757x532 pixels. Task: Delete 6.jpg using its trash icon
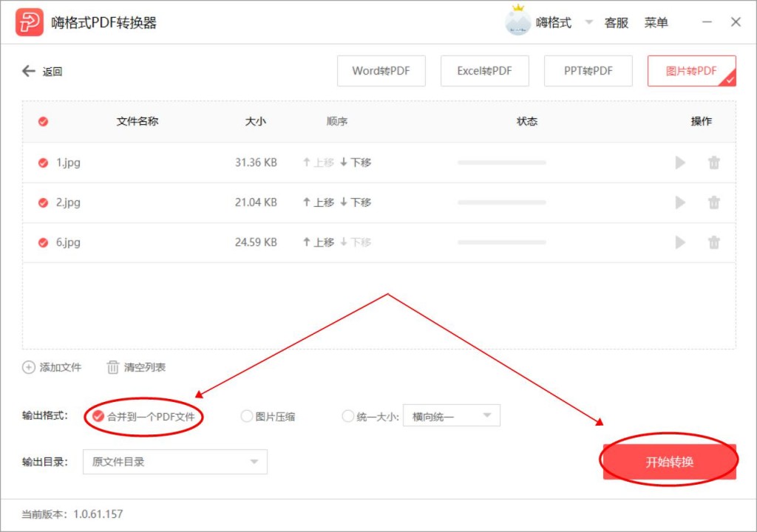coord(713,242)
